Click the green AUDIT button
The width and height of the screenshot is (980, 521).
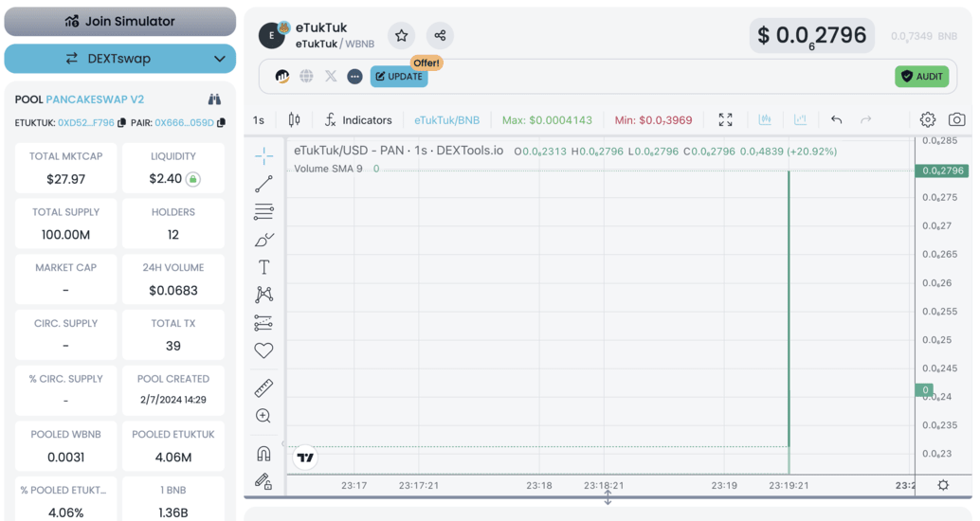coord(921,77)
